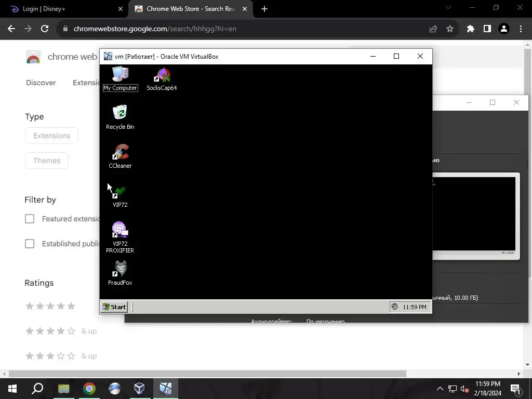The image size is (532, 399).
Task: Launch CCleaner shortcut on the VM desktop
Action: (x=120, y=156)
